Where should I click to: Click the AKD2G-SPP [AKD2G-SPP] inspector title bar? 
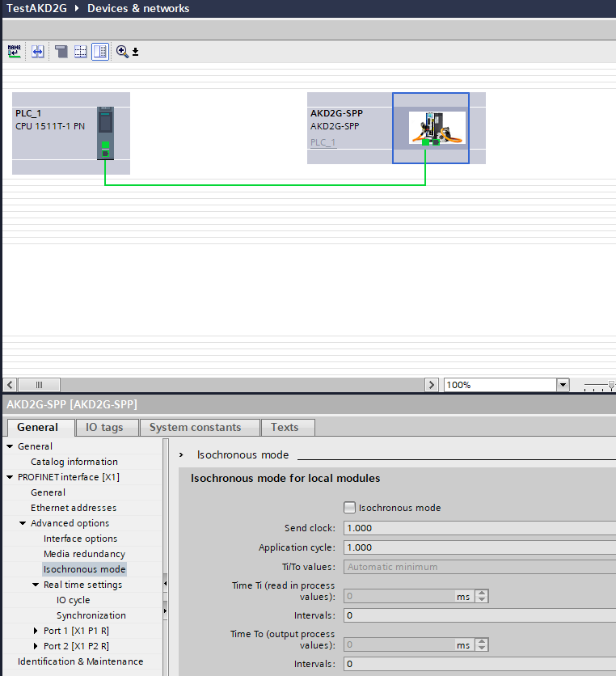310,404
